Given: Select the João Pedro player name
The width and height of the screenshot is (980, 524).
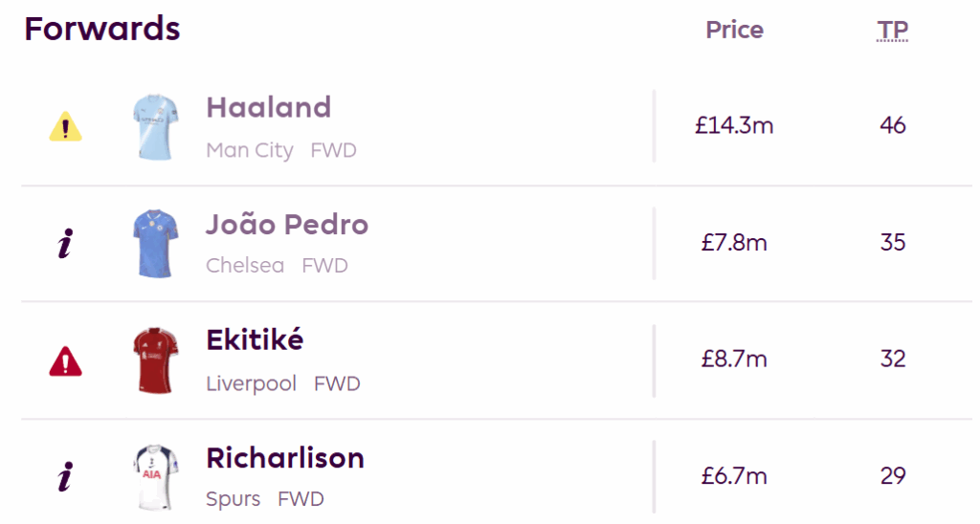Looking at the screenshot, I should (x=287, y=225).
